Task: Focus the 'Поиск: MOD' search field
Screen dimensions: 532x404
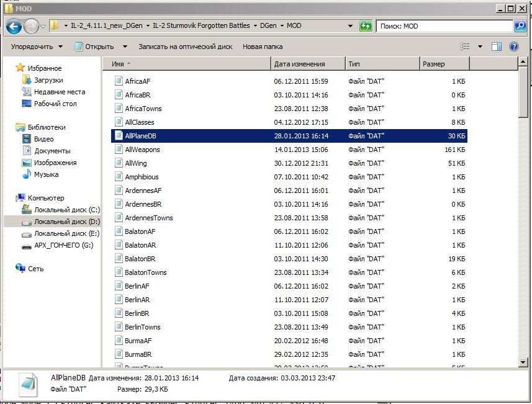Action: 445,26
